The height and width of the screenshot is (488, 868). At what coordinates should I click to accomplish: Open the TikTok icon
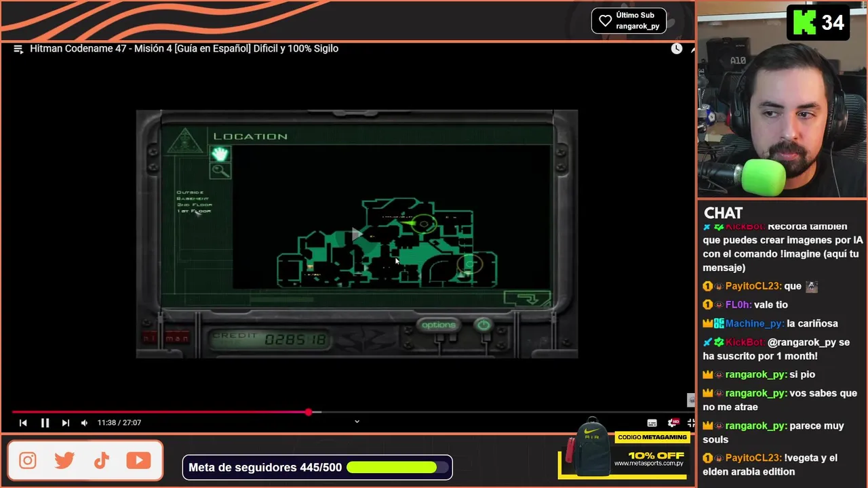pyautogui.click(x=102, y=461)
